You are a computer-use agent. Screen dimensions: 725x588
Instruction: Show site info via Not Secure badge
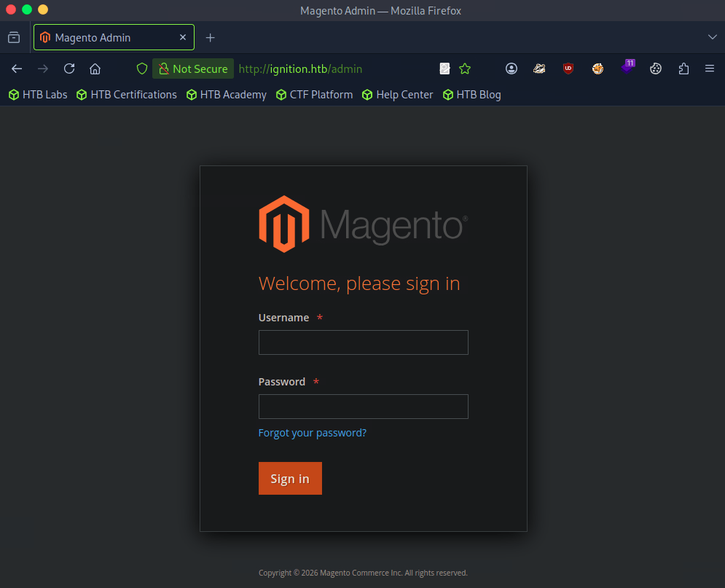point(193,68)
